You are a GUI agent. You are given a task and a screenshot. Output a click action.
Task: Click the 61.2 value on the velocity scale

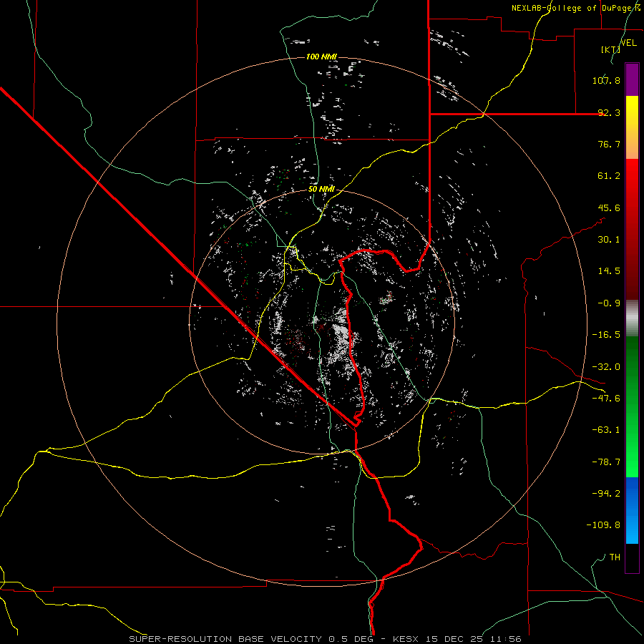(x=609, y=176)
